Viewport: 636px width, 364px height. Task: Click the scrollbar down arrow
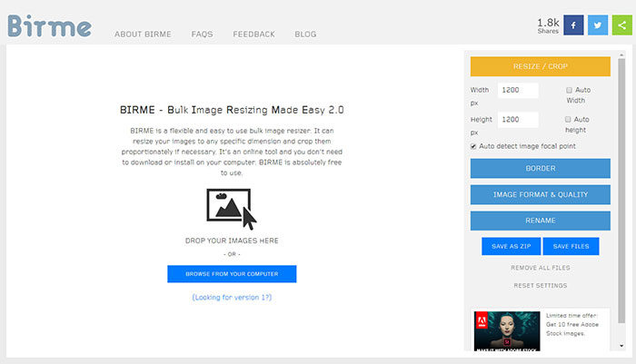coord(621,346)
